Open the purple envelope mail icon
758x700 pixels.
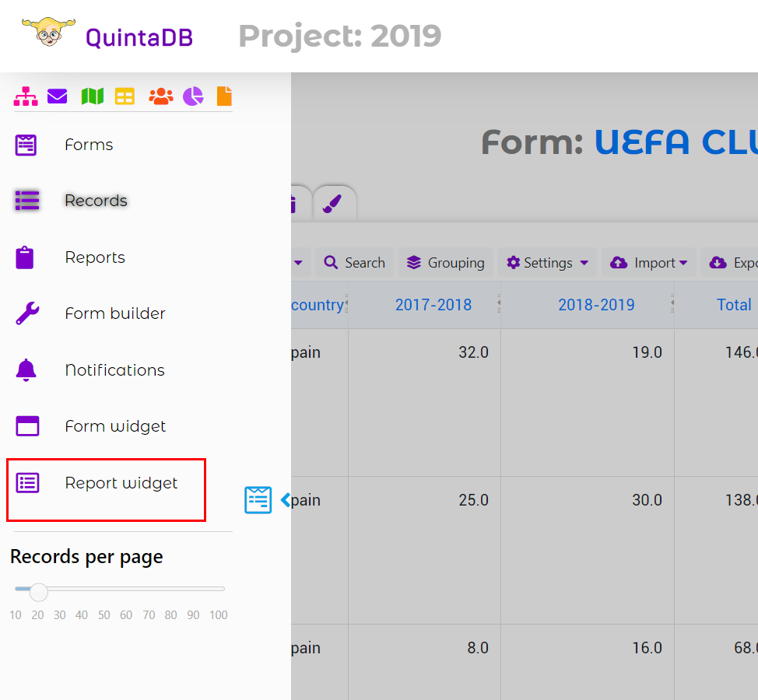pos(57,96)
